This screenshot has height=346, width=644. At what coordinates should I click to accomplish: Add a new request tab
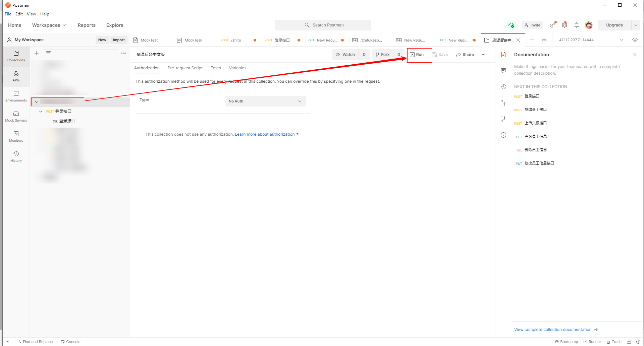pyautogui.click(x=532, y=40)
